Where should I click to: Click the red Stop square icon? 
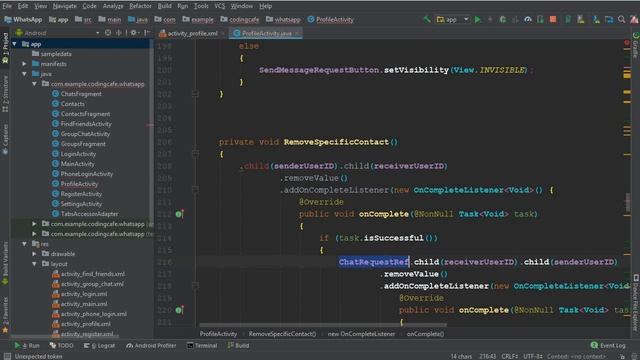tap(553, 19)
